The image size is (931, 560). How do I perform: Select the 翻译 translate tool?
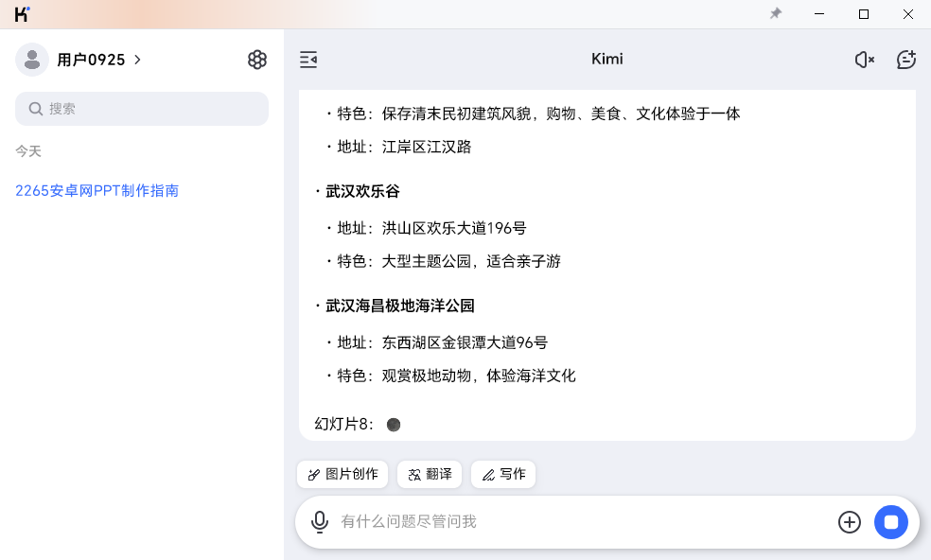pos(429,474)
